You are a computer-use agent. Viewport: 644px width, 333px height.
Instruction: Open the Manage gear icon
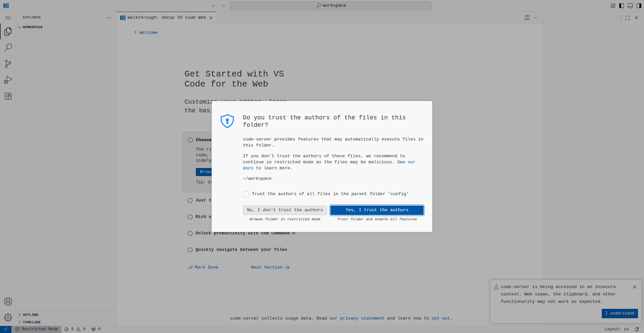(8, 318)
